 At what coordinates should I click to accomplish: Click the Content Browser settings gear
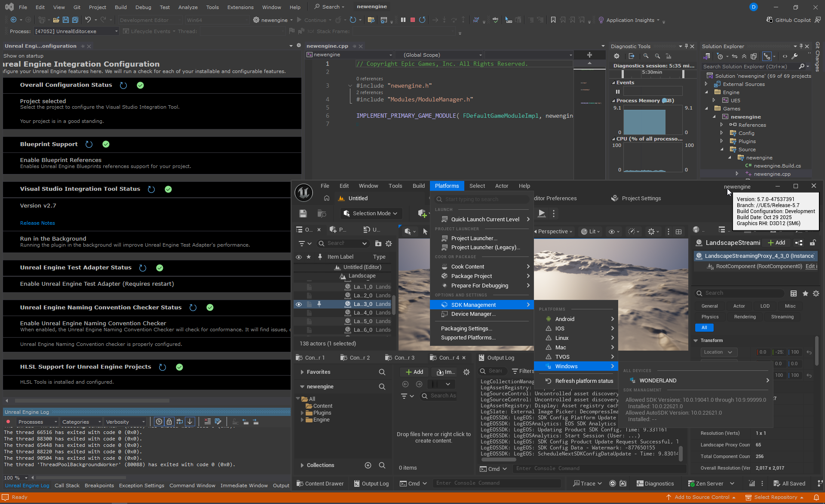(x=466, y=372)
